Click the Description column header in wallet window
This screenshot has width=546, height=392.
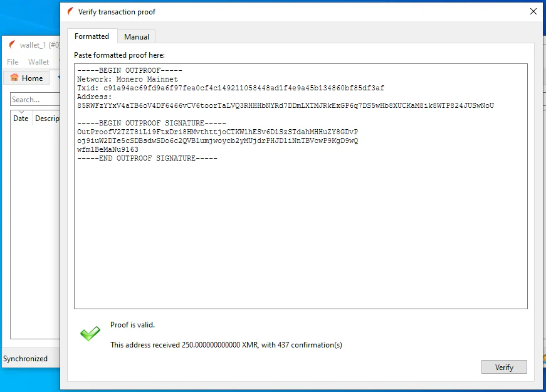(47, 118)
